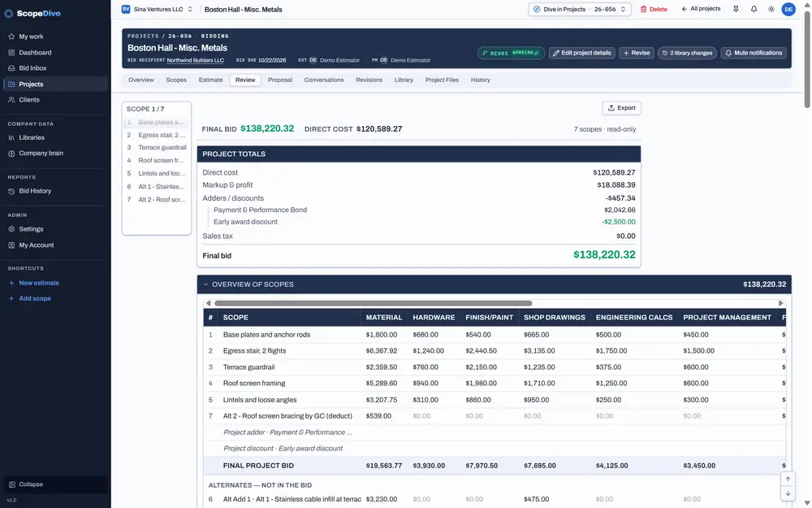812x508 pixels.
Task: Click the -$2,500.00 discount value
Action: coord(618,222)
